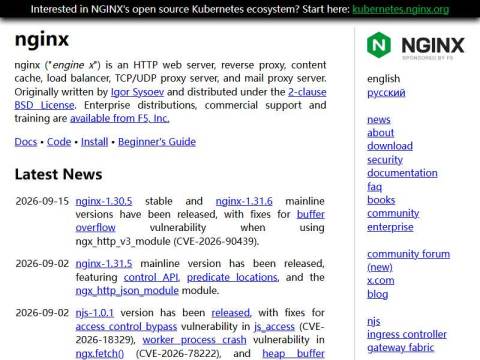Open the ngx.fetch() link
The height and width of the screenshot is (360, 480).
pyautogui.click(x=100, y=353)
